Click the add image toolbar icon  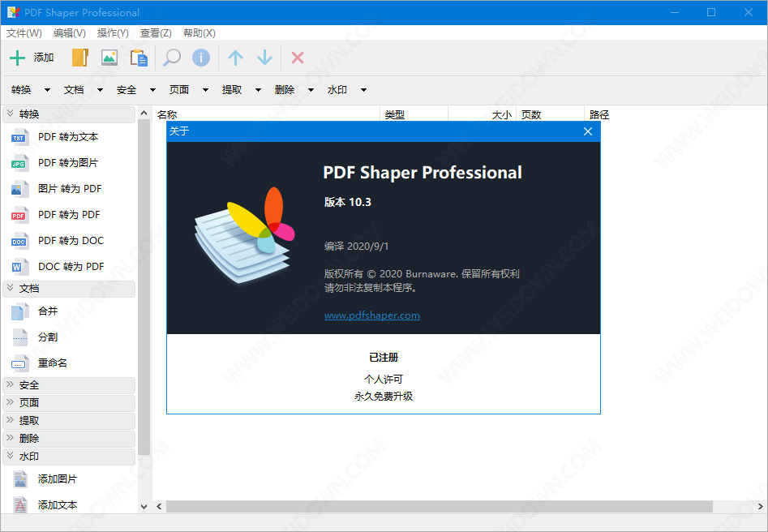point(109,58)
